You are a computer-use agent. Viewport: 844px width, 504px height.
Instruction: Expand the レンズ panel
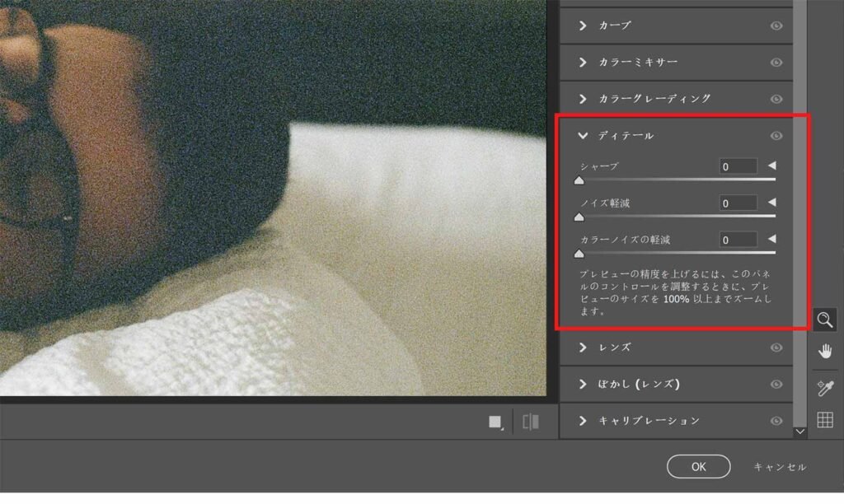click(x=583, y=348)
